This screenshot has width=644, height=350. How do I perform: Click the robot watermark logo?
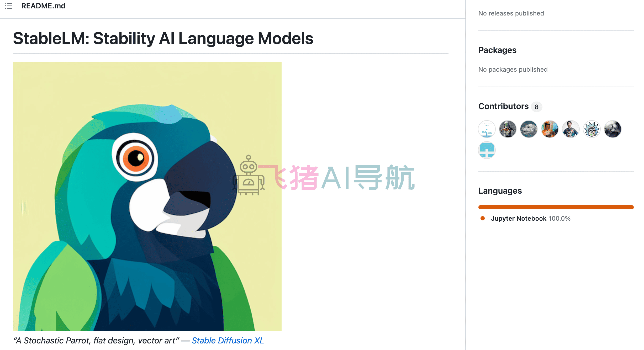(248, 175)
